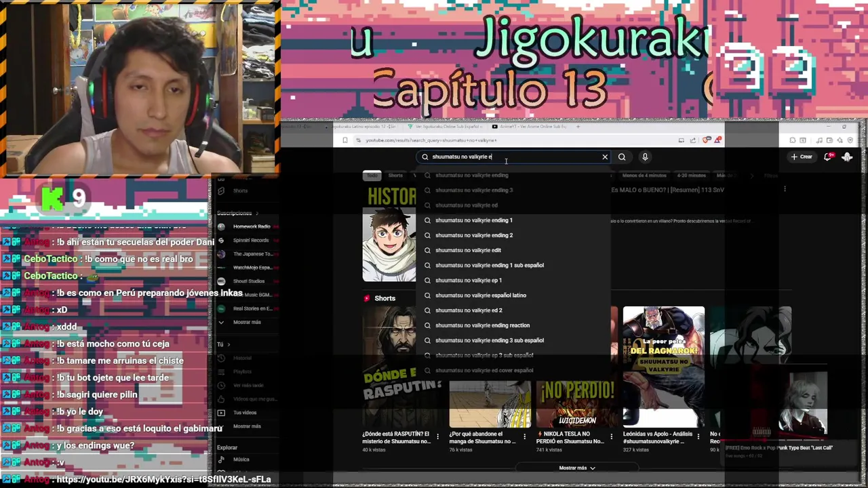Select the 'Menos de 4 minutos' filter chip
The image size is (868, 488).
(644, 176)
